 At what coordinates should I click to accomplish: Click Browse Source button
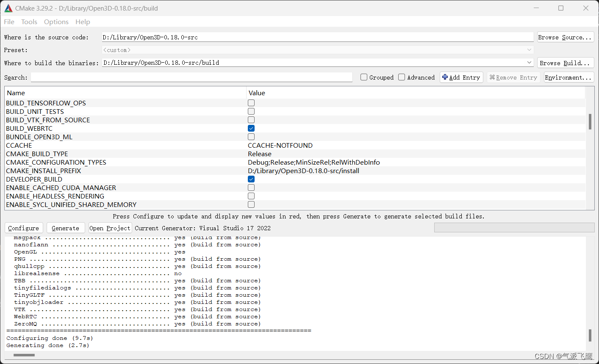point(566,37)
